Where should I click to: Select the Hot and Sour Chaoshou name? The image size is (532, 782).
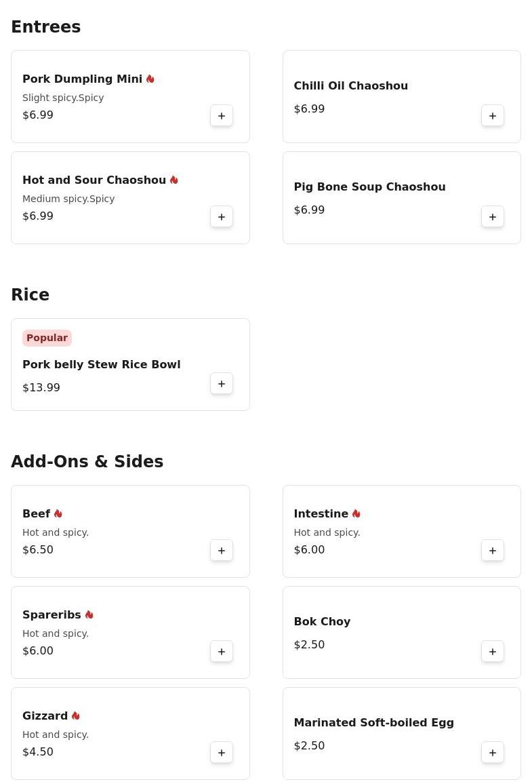pyautogui.click(x=94, y=180)
